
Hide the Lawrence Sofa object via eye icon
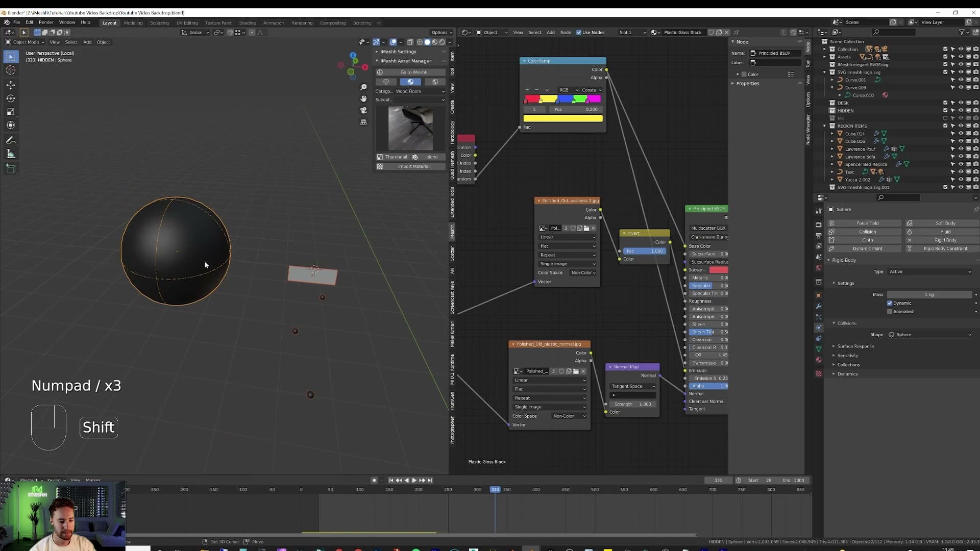tap(961, 157)
